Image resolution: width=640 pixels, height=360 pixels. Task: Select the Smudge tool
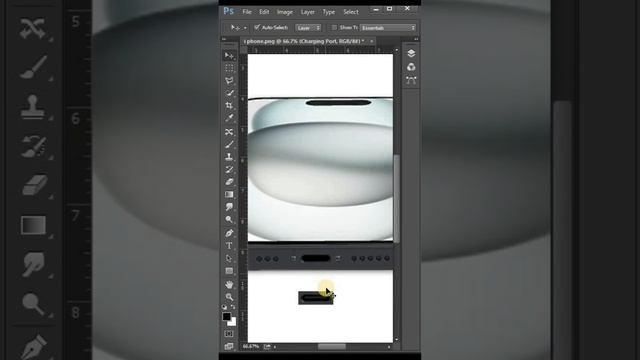coord(229,207)
